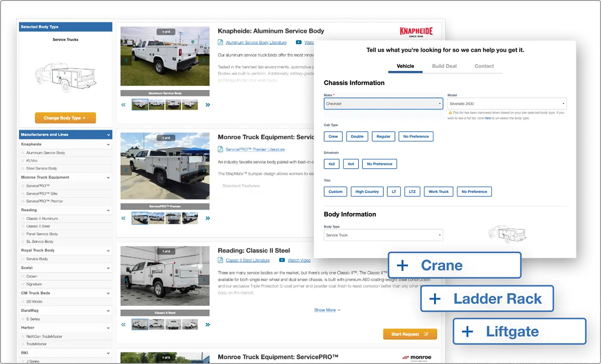The width and height of the screenshot is (601, 364).
Task: Switch to the Build Deal tab
Action: click(444, 66)
